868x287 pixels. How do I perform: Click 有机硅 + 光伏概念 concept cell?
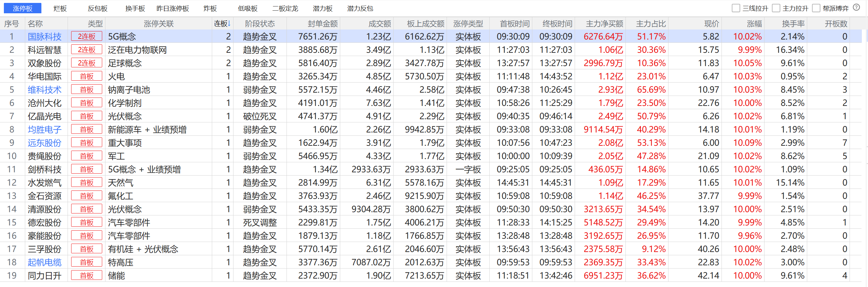pyautogui.click(x=143, y=249)
